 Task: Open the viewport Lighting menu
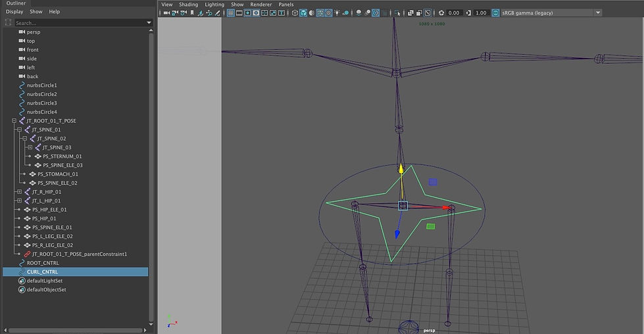pos(214,5)
